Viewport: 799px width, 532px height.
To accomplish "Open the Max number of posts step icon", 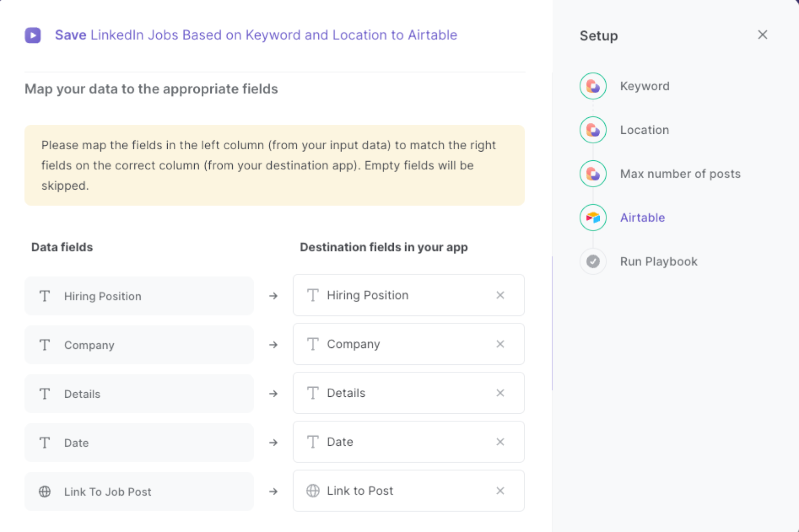I will pyautogui.click(x=593, y=174).
